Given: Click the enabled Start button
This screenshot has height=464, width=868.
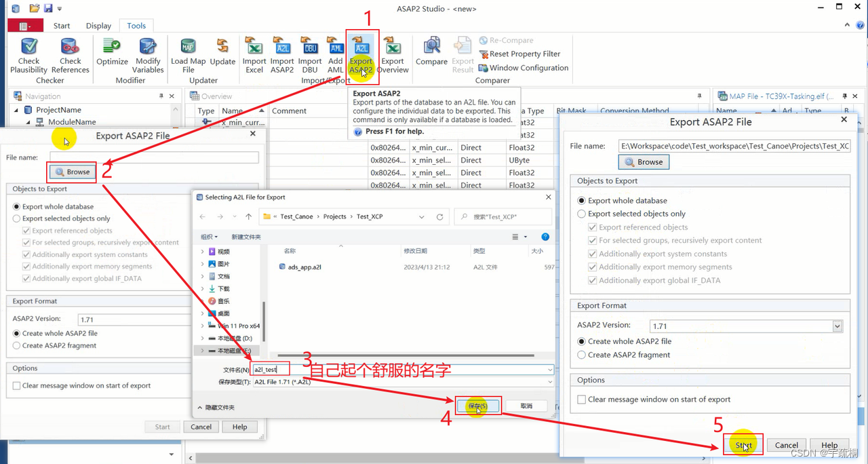Looking at the screenshot, I should click(743, 445).
